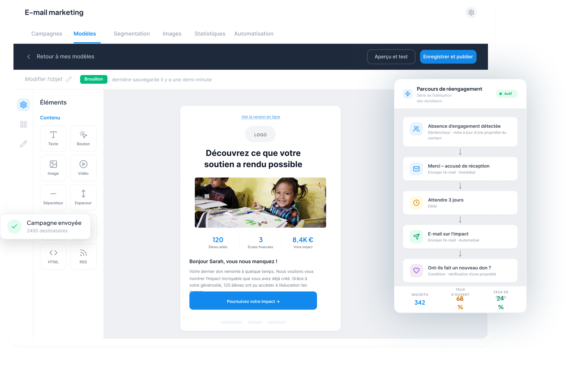Click the 2400 destinataires notification text
588x367 pixels.
47,231
